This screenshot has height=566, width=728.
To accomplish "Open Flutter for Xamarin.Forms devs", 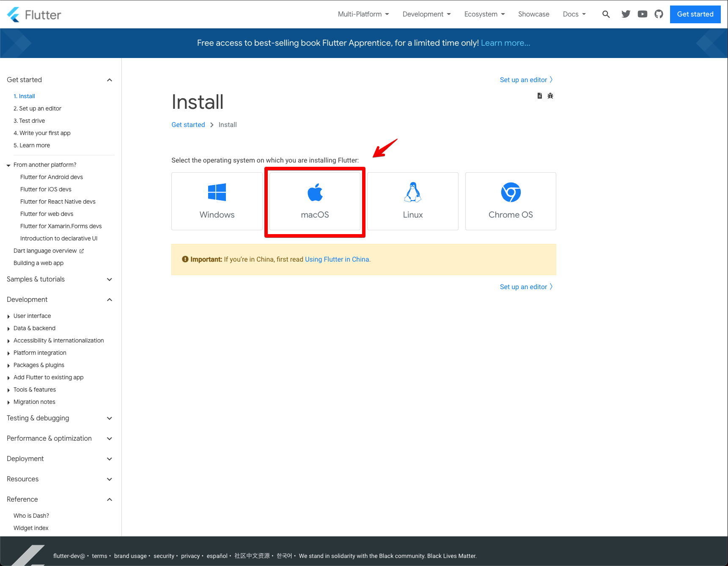I will pyautogui.click(x=61, y=226).
